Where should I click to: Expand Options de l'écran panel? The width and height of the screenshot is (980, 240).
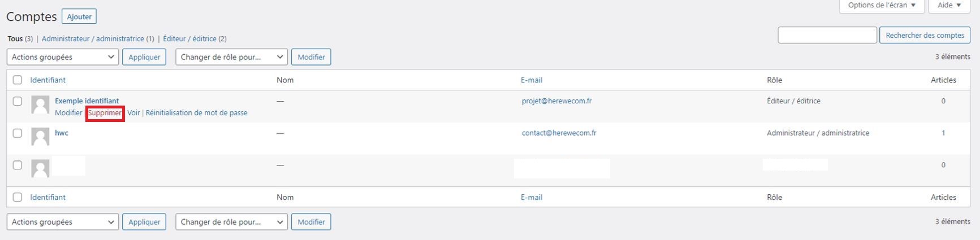[882, 6]
